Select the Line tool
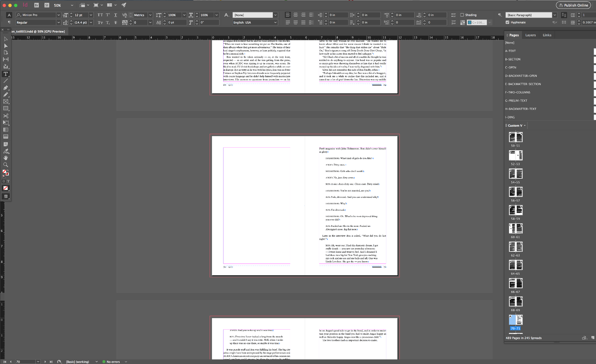Image resolution: width=596 pixels, height=364 pixels. tap(6, 81)
